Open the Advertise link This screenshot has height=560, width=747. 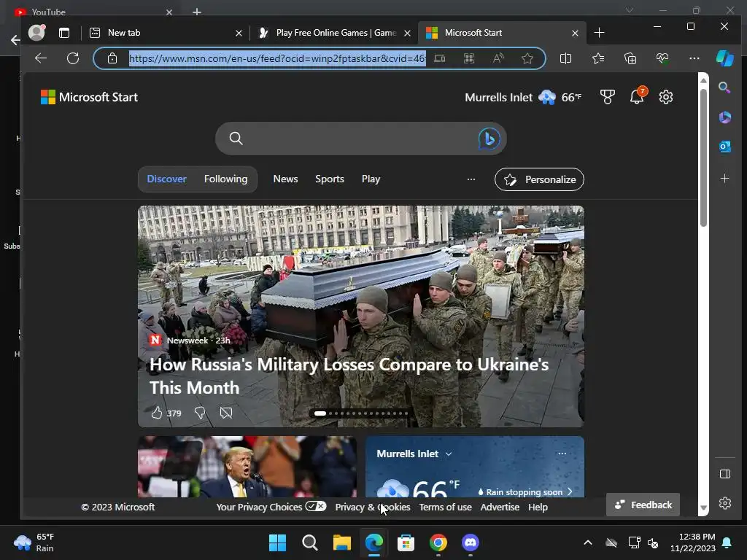coord(500,507)
